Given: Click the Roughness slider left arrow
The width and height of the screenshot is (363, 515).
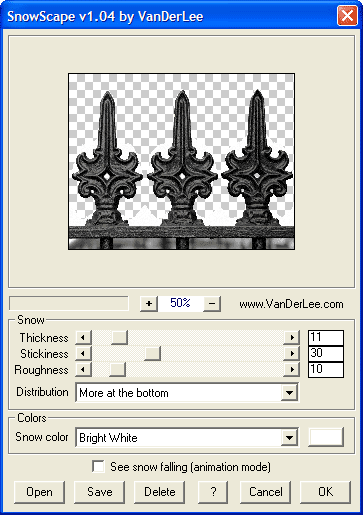Looking at the screenshot, I should (83, 369).
